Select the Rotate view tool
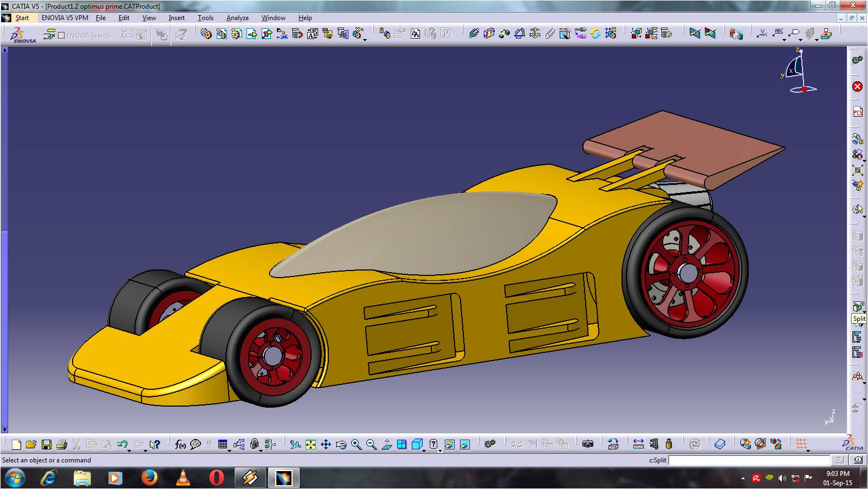 tap(341, 445)
